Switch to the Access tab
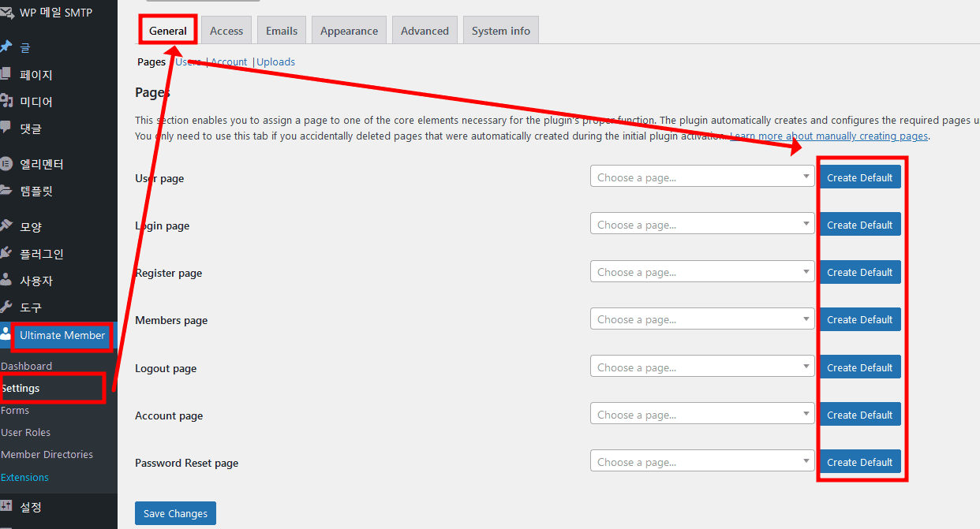980x529 pixels. [226, 31]
